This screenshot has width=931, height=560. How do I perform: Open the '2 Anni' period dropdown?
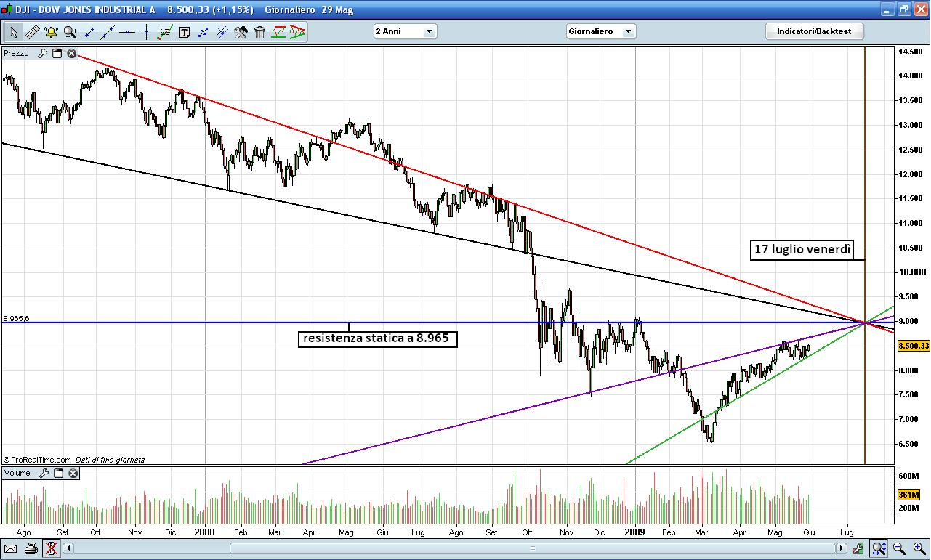point(405,31)
